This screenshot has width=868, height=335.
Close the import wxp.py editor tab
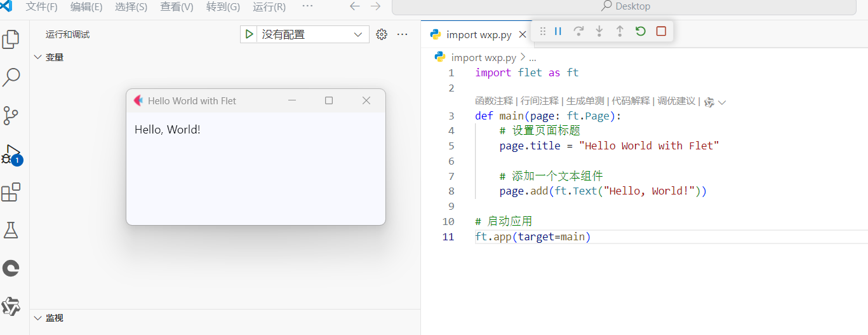coord(523,34)
